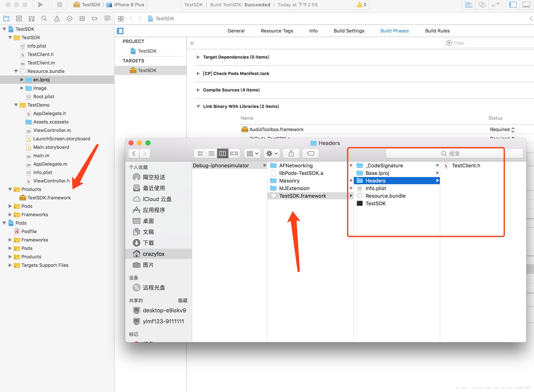Open the Issue navigator warning icon

pyautogui.click(x=57, y=19)
